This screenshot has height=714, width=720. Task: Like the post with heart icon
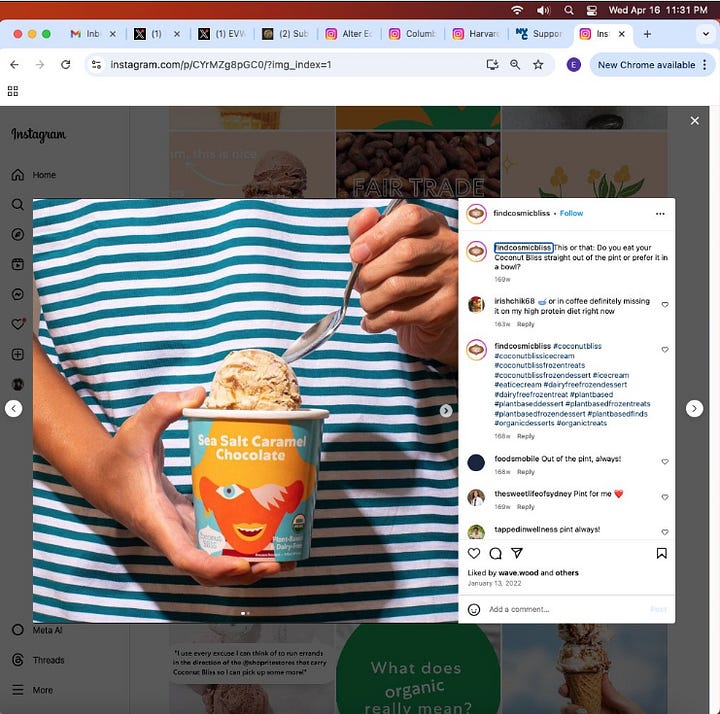pyautogui.click(x=474, y=553)
